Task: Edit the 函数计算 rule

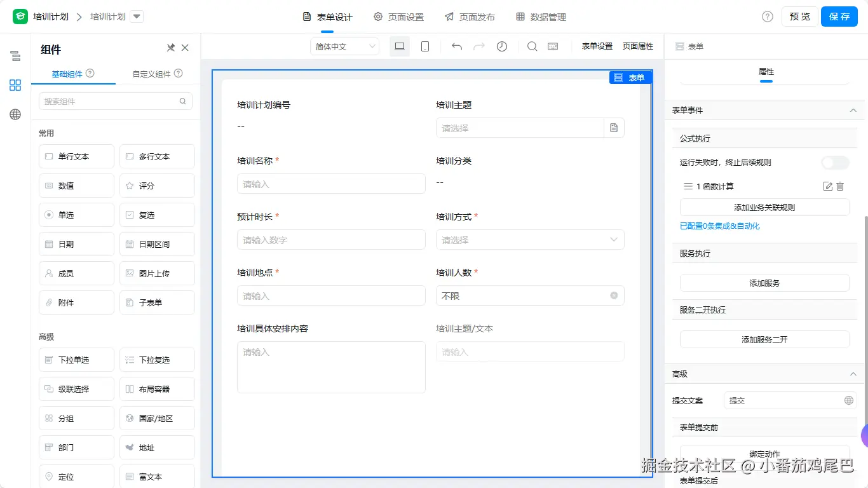Action: pos(827,186)
